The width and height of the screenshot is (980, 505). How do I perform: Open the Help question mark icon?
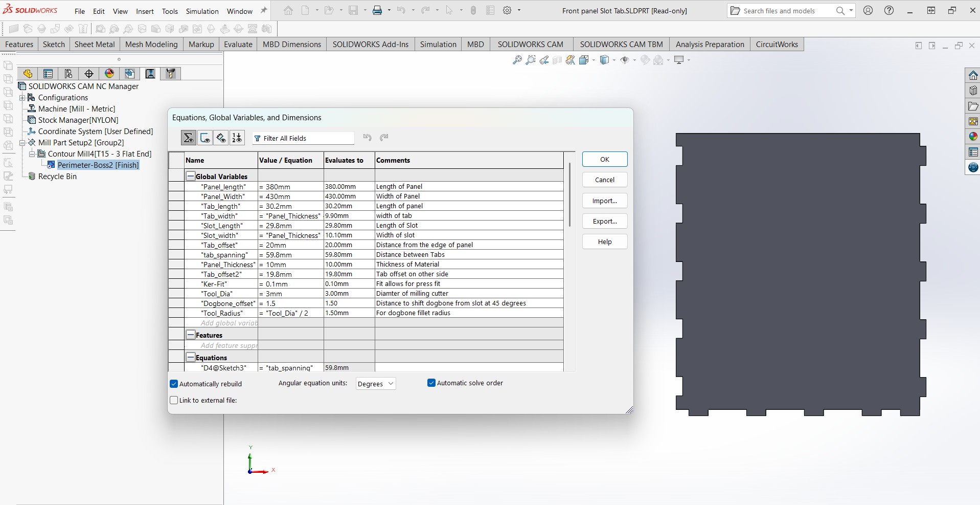889,10
